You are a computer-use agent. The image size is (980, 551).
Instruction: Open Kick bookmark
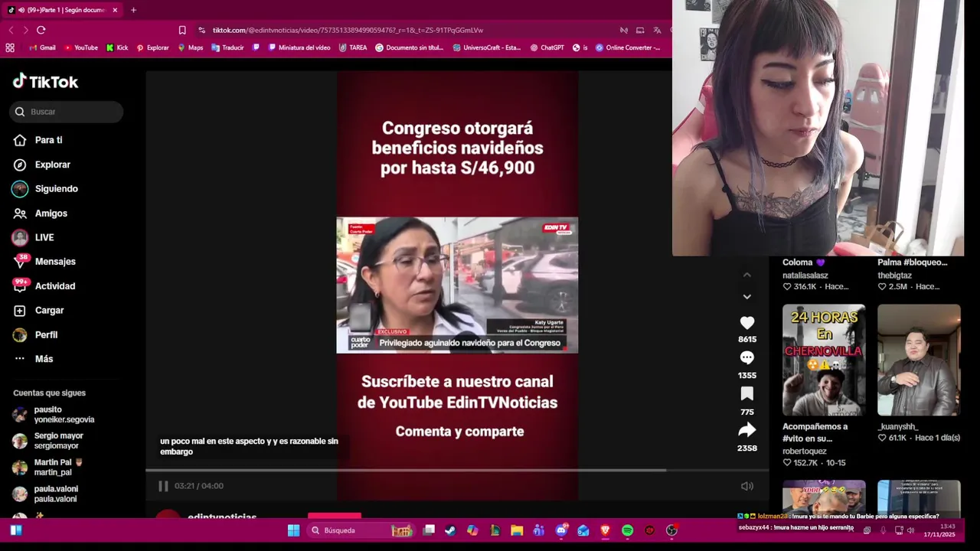[117, 47]
